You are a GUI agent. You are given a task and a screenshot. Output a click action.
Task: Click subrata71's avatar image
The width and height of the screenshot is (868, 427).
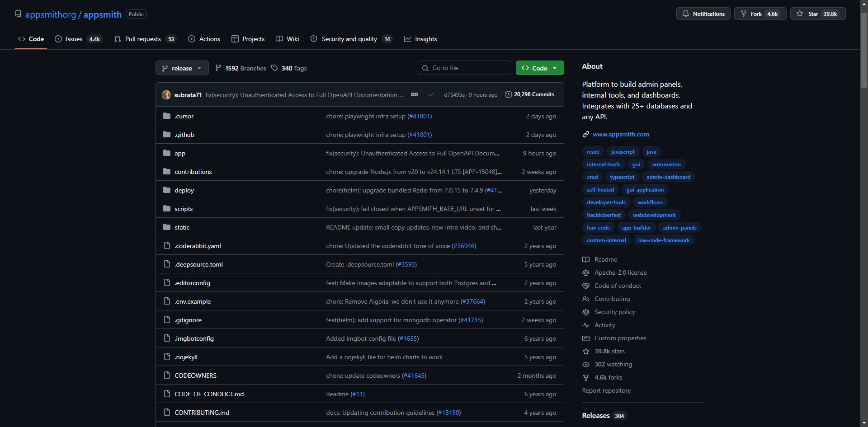pyautogui.click(x=166, y=95)
